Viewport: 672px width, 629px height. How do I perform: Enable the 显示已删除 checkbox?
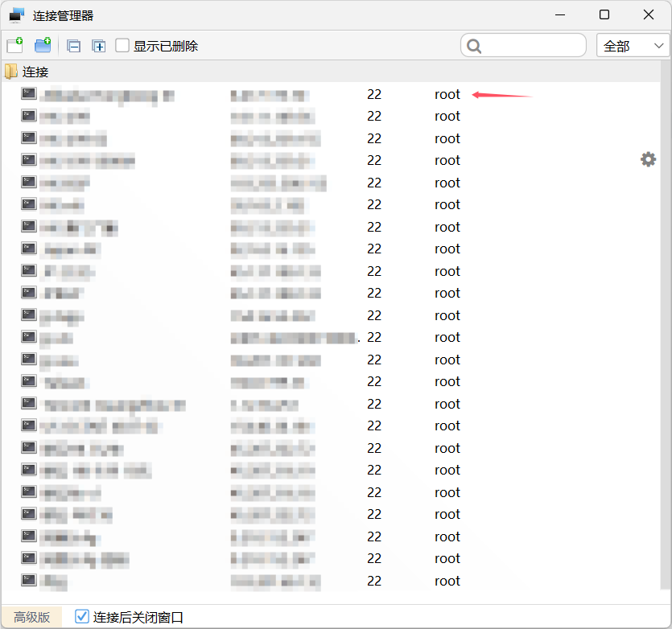tap(122, 46)
